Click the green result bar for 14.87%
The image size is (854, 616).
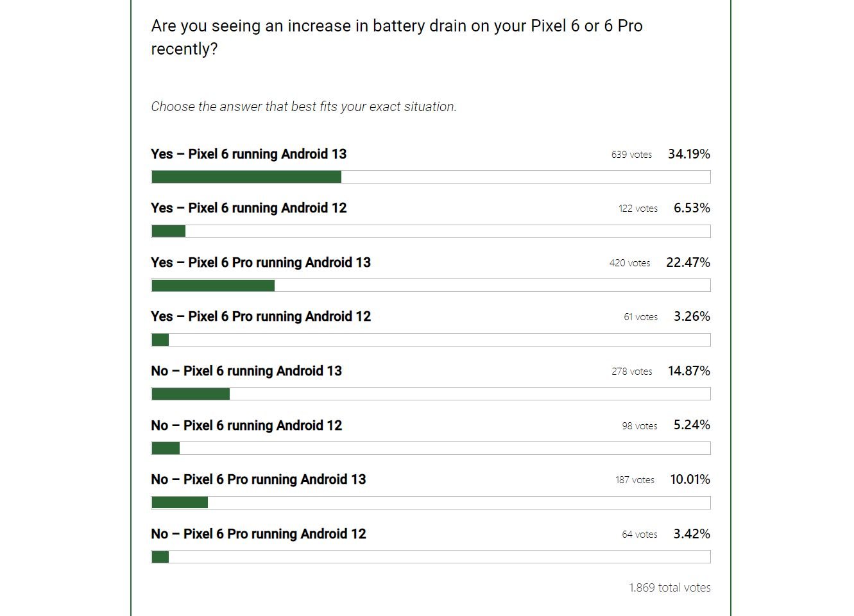[x=191, y=394]
